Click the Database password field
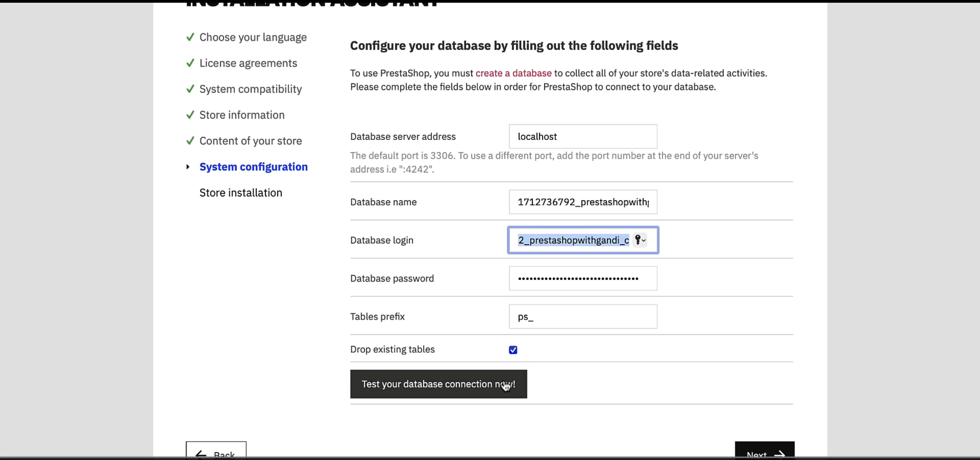Viewport: 980px width, 460px height. tap(583, 278)
